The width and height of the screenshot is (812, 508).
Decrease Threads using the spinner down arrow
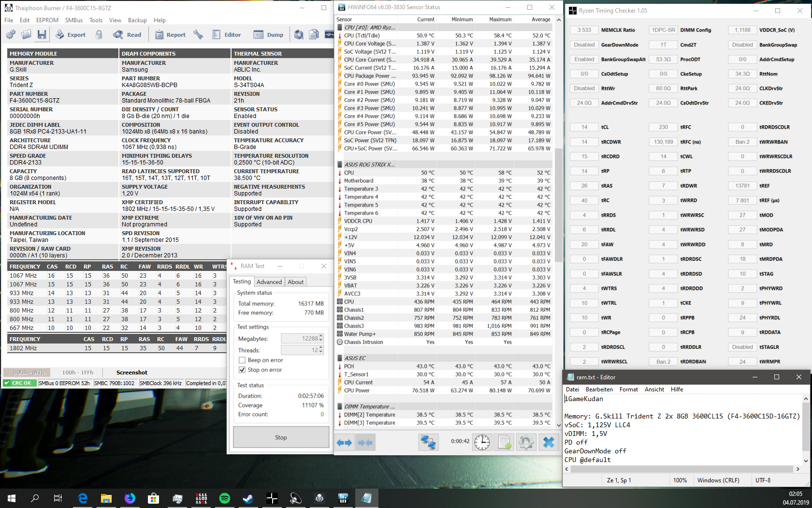[321, 352]
